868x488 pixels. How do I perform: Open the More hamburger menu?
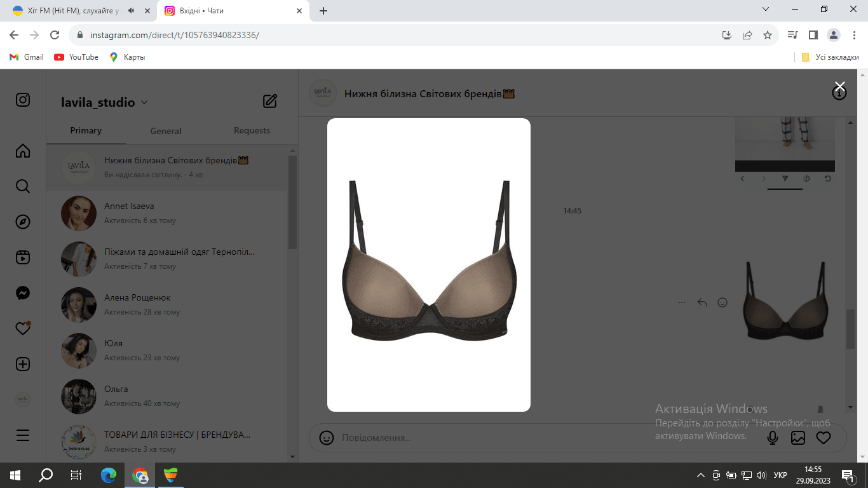click(23, 435)
